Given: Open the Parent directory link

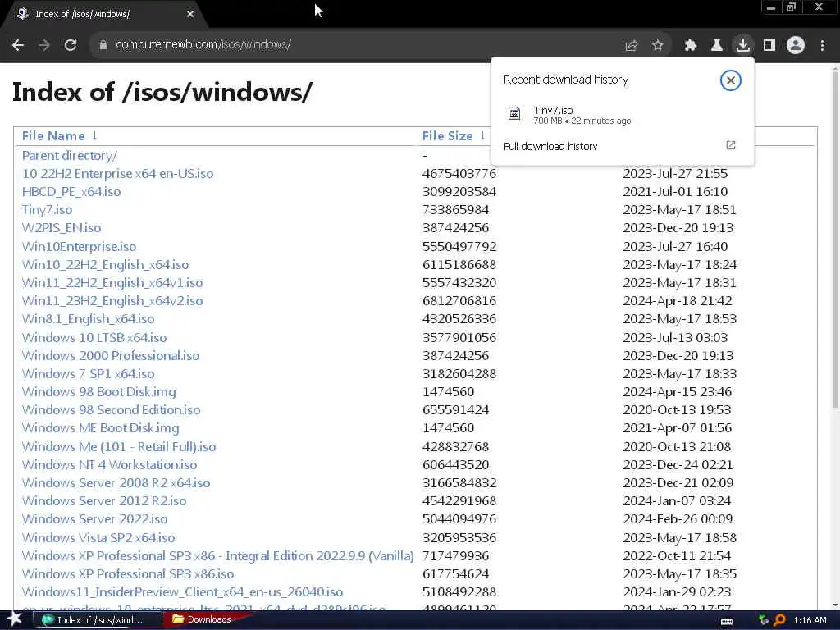Looking at the screenshot, I should (69, 155).
